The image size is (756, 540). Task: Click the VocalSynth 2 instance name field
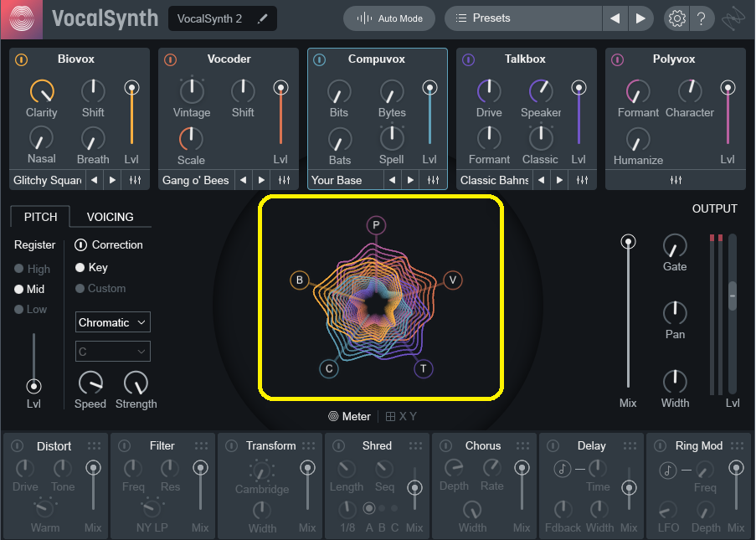[223, 18]
